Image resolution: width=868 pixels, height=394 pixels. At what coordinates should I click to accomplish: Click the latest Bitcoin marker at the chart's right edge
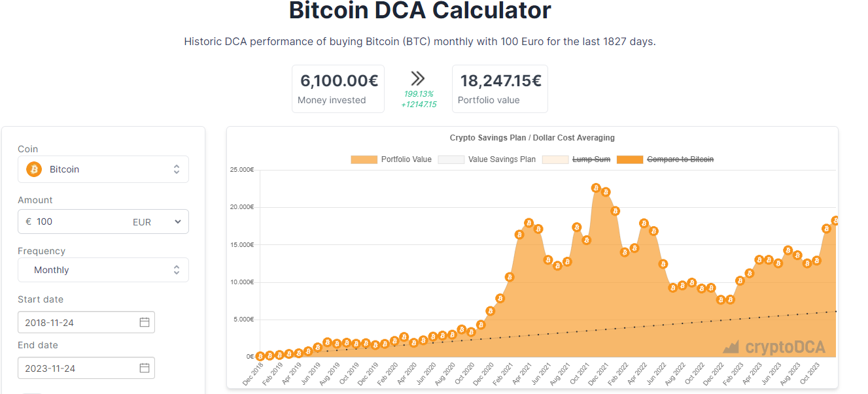point(835,220)
